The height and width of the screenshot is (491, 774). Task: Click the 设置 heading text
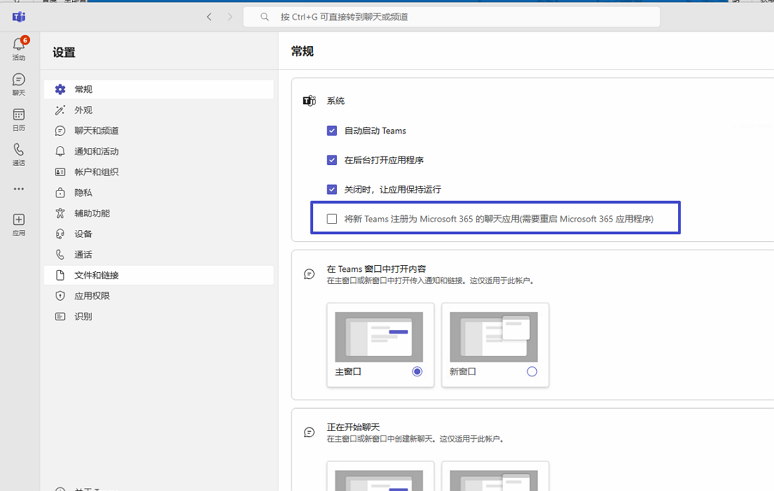pos(64,52)
